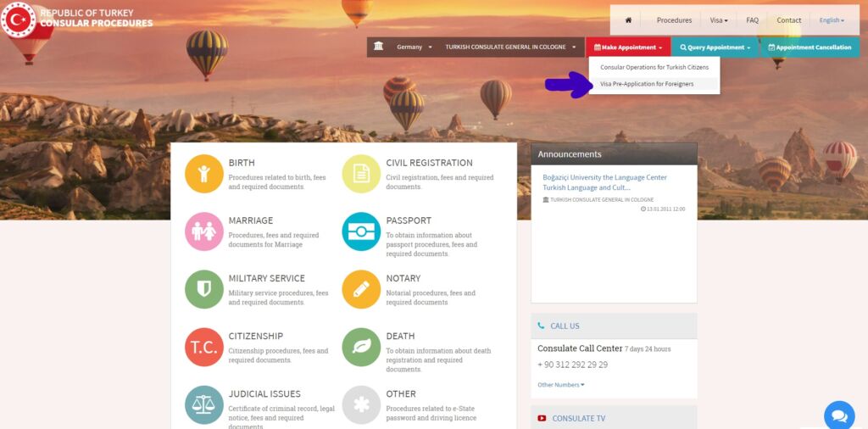The width and height of the screenshot is (868, 429).
Task: Open the Query Appointment dropdown button
Action: [715, 47]
